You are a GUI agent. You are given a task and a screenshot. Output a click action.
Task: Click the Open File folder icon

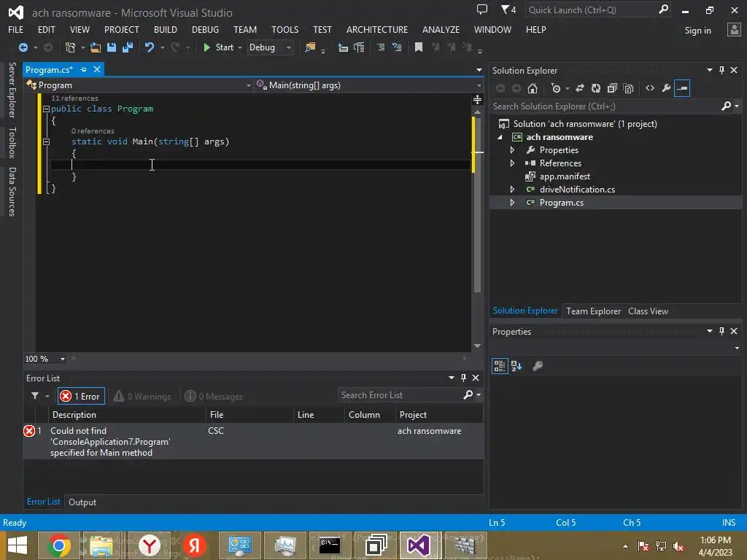96,47
